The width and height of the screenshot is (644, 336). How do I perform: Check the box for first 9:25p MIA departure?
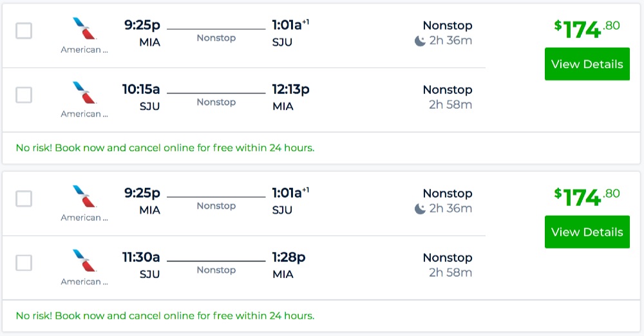(x=24, y=31)
